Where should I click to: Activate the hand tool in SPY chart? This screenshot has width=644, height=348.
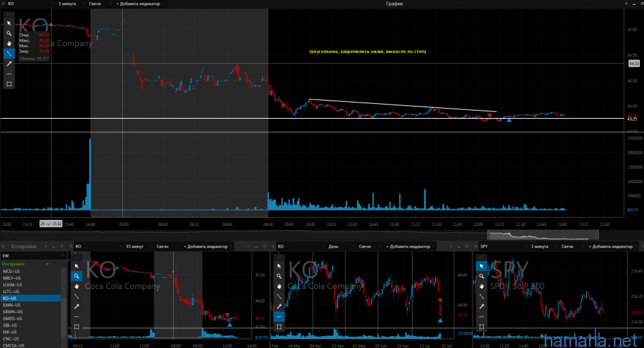(x=482, y=286)
